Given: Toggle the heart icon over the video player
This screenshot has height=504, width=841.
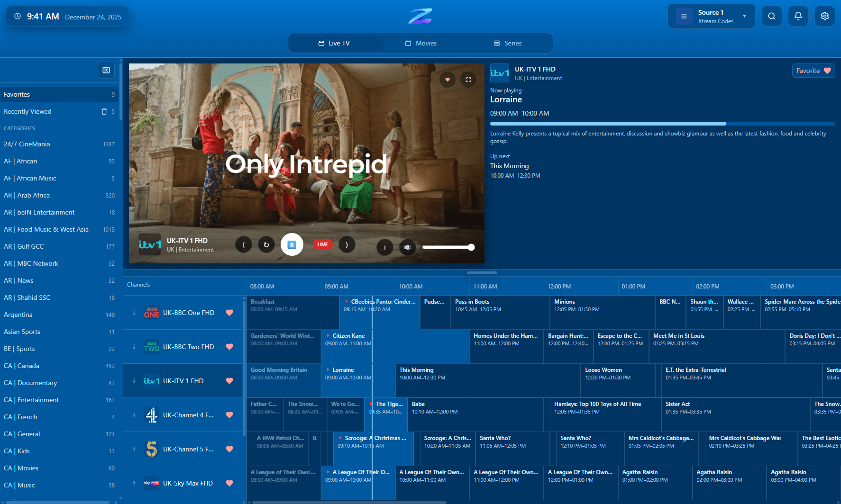Looking at the screenshot, I should (x=447, y=80).
